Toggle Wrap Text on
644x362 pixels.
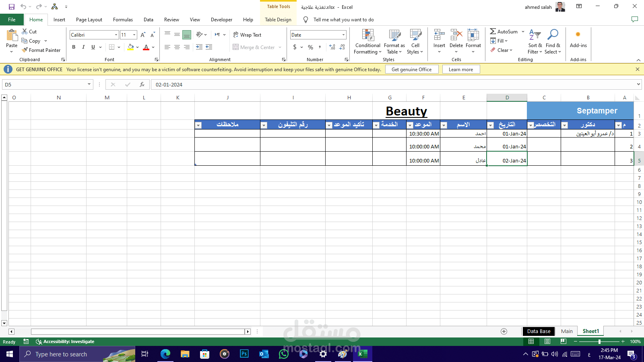247,35
